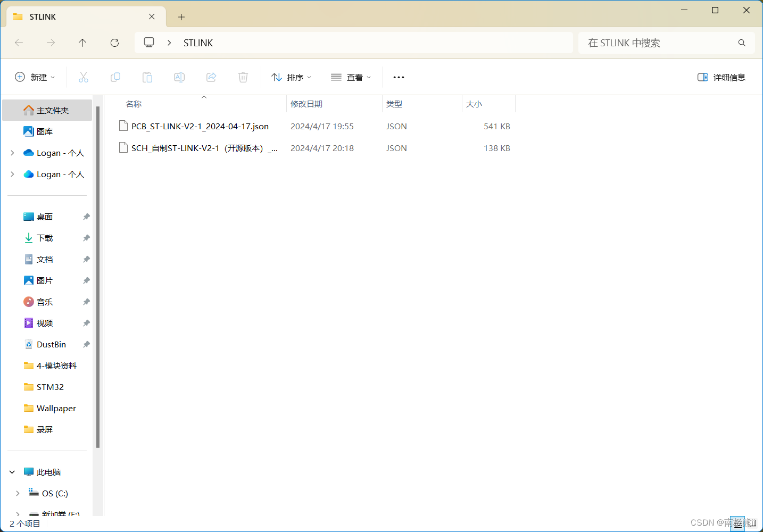
Task: Click the sidebar vertical scrollbar
Action: pos(98,277)
